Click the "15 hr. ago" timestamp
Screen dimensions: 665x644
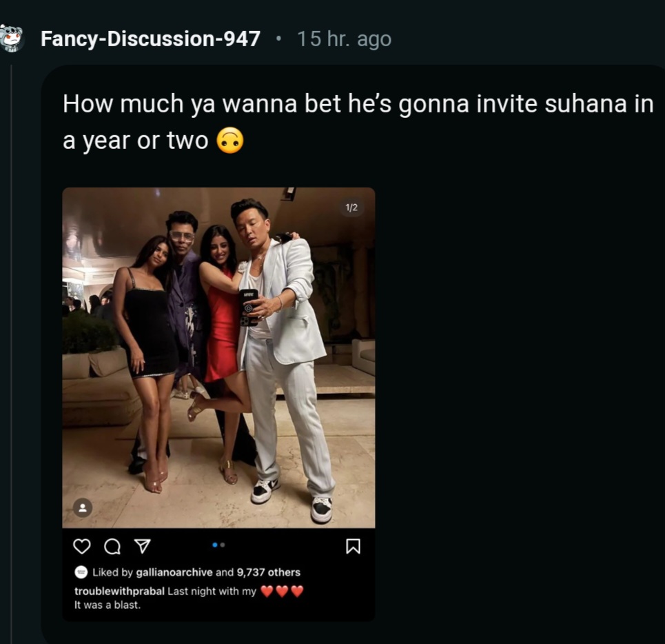tap(344, 39)
